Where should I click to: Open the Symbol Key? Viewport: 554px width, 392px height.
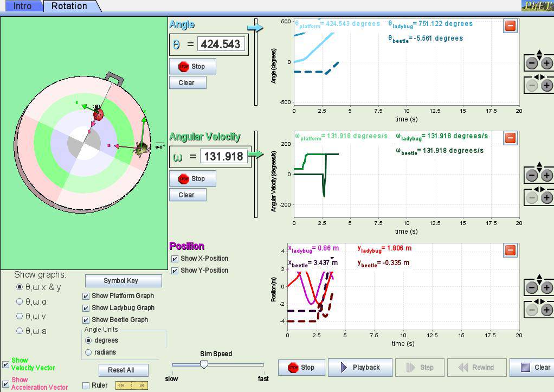124,281
